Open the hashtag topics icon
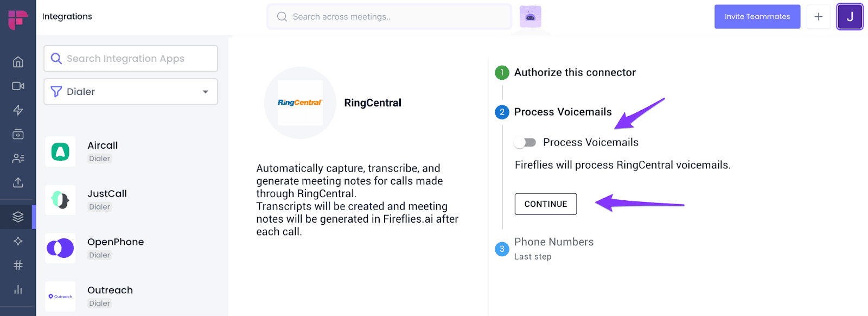The height and width of the screenshot is (316, 868). coord(18,265)
